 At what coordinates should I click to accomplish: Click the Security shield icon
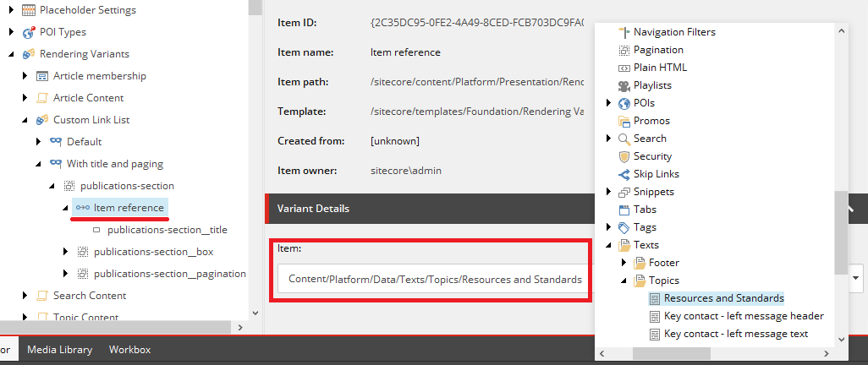coord(624,156)
